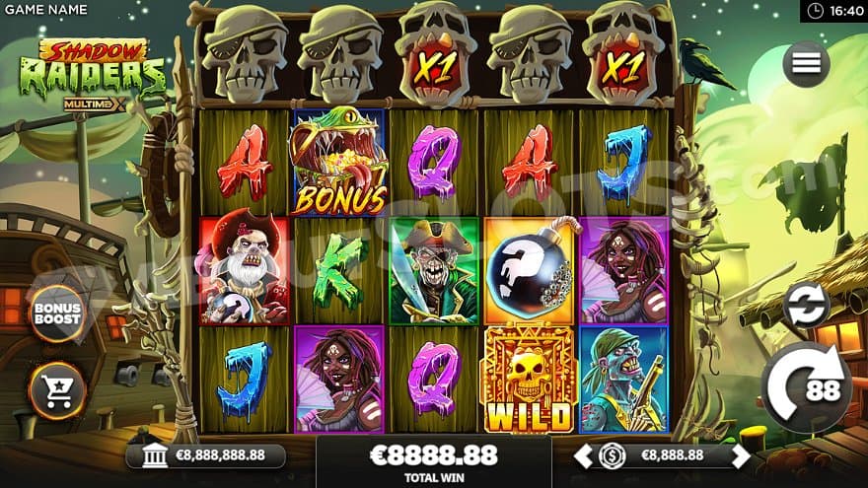Image resolution: width=868 pixels, height=488 pixels.
Task: Decrease bet with the left arrow
Action: (x=582, y=456)
